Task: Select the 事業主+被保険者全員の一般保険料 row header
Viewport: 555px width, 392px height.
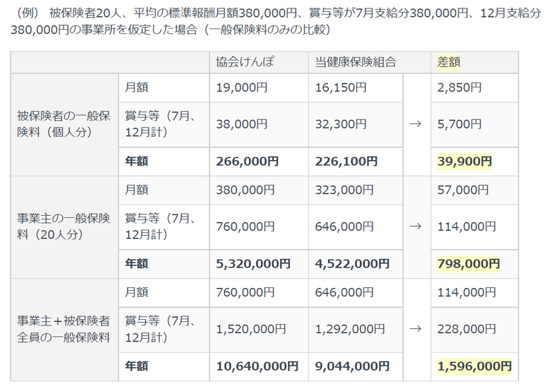Action: [65, 330]
